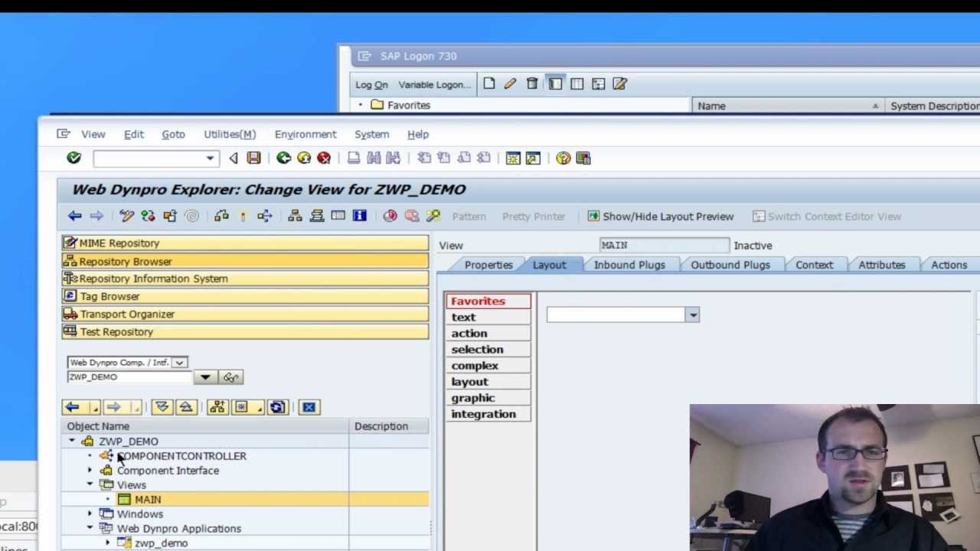Viewport: 980px width, 551px height.
Task: Switch to the Context tab
Action: coord(814,265)
